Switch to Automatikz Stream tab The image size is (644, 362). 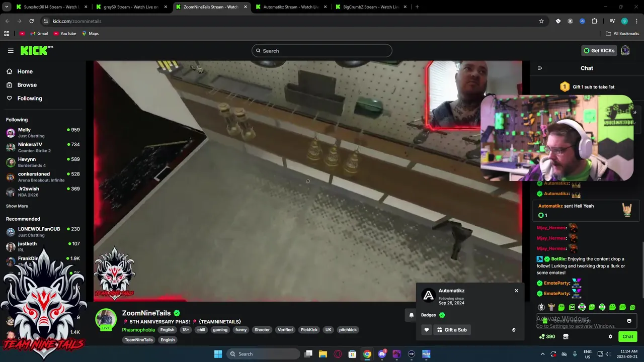291,7
